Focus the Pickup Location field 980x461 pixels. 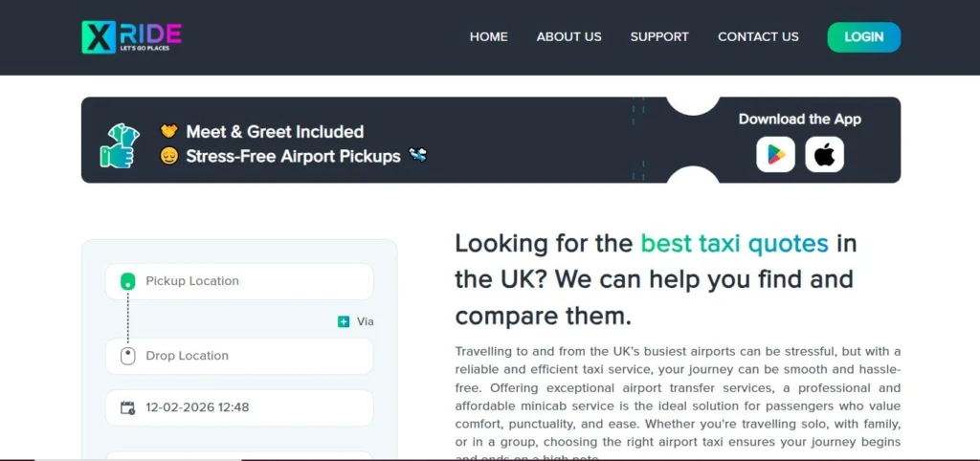tap(249, 281)
